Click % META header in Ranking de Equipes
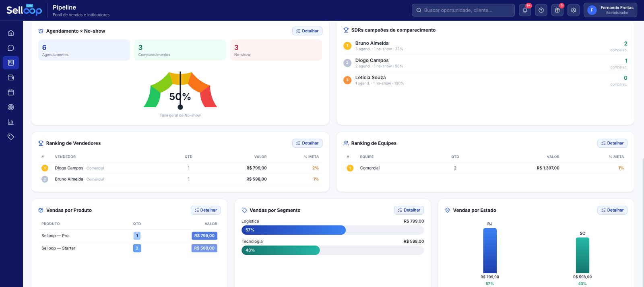Screen dimensions: 644x287 [x=616, y=157]
